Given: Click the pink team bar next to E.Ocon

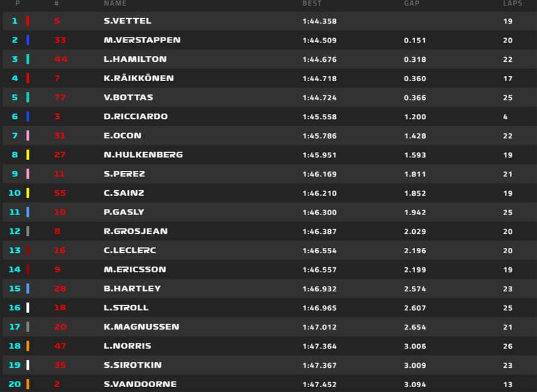Looking at the screenshot, I should 28,136.
